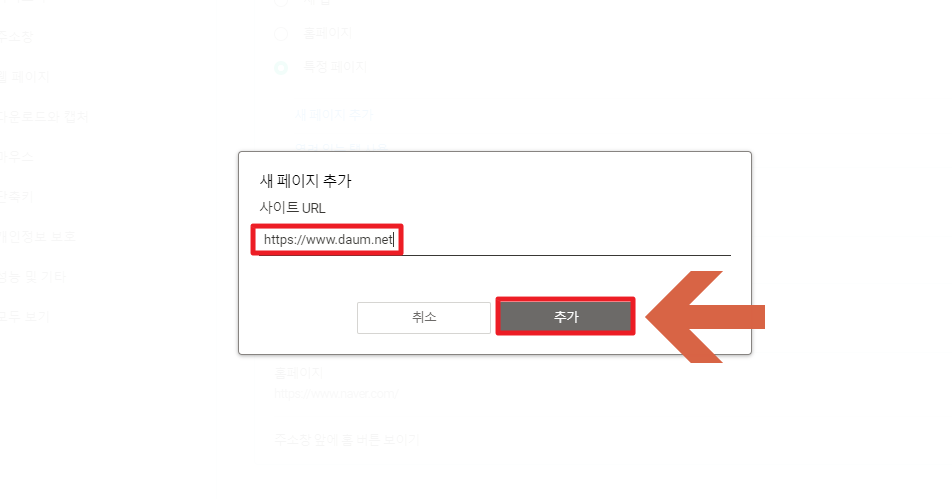The height and width of the screenshot is (499, 952).
Task: Select the 홈페이지 radio button
Action: [281, 33]
